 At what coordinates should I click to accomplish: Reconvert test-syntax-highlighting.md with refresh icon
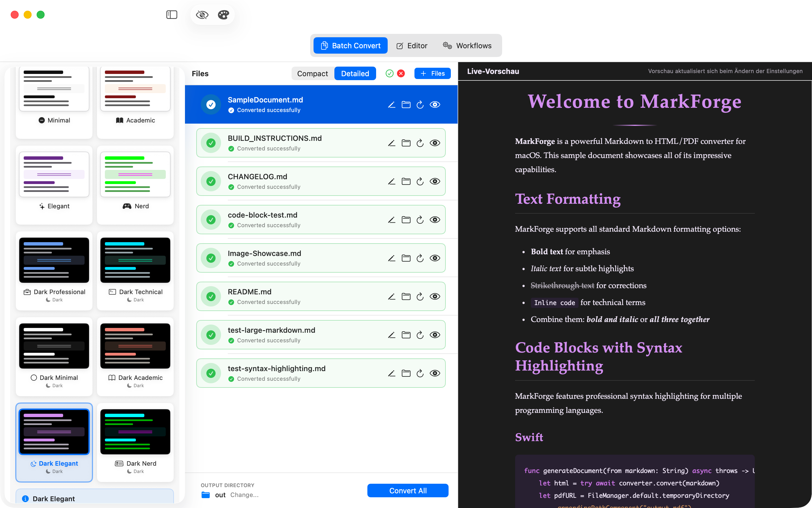coord(420,373)
